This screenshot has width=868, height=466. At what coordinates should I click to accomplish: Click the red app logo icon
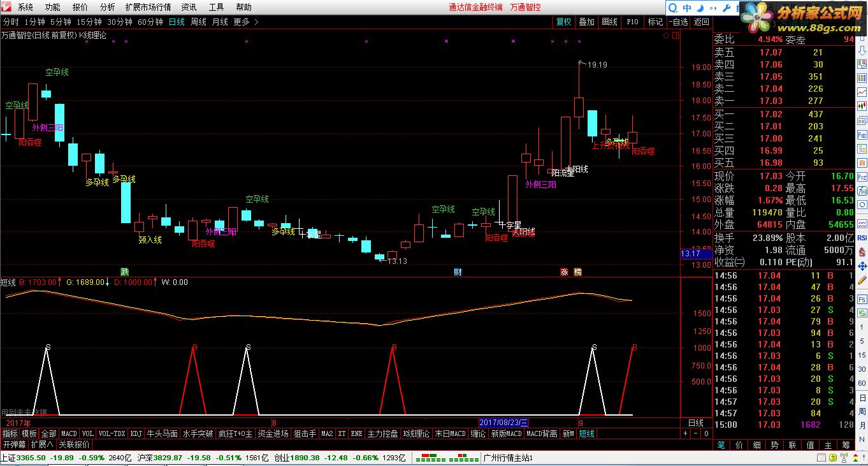6,7
